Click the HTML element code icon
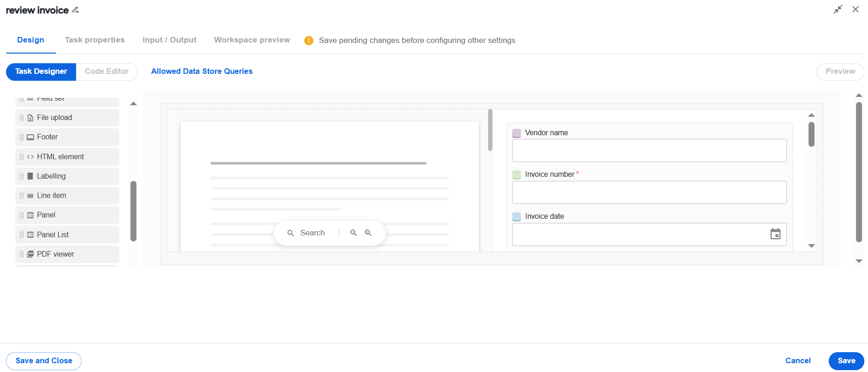This screenshot has height=372, width=868. pos(30,157)
